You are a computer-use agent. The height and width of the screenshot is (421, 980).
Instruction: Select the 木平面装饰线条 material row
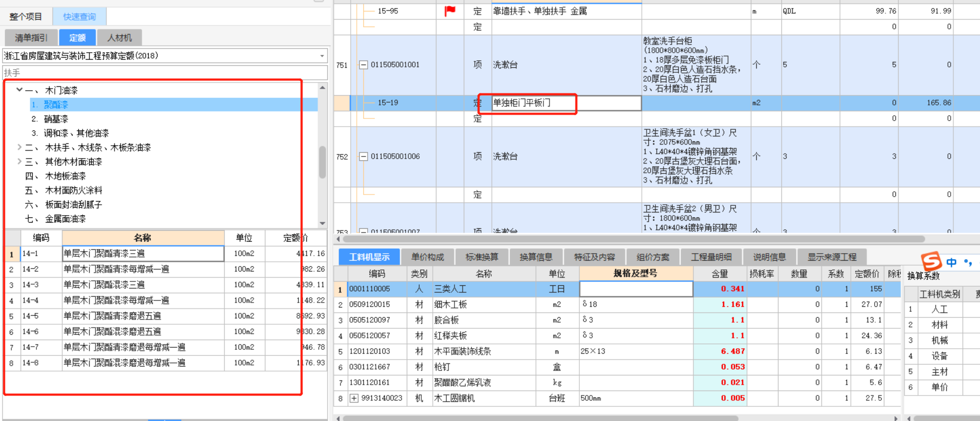pos(616,351)
